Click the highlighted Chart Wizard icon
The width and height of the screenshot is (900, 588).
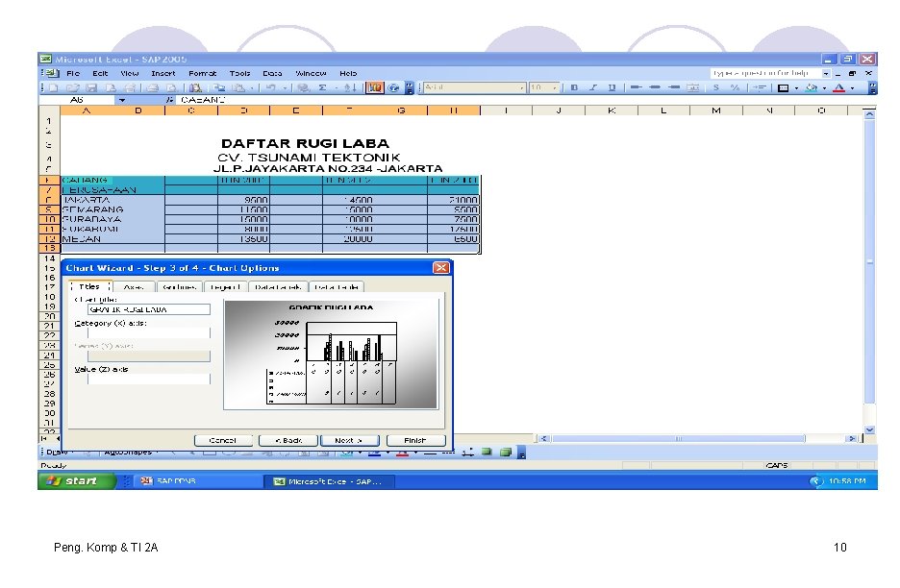pos(375,87)
